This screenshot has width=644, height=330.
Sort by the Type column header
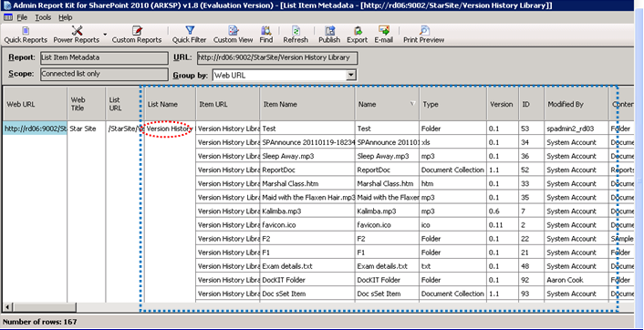(x=453, y=104)
